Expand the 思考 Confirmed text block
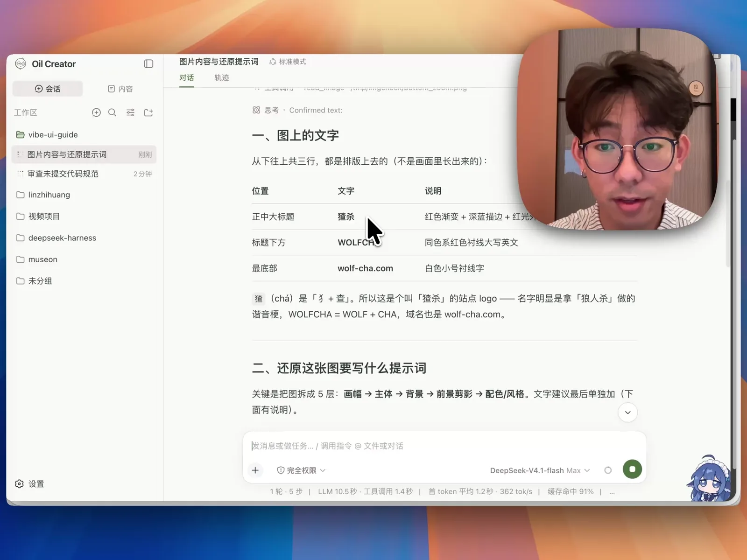Screen dimensions: 747x560 pyautogui.click(x=297, y=110)
